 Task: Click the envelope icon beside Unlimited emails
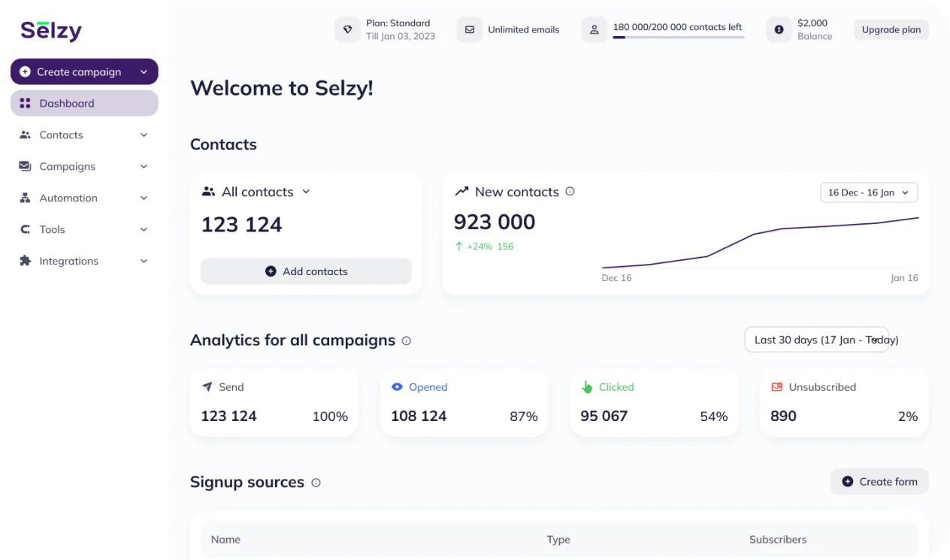click(x=470, y=30)
